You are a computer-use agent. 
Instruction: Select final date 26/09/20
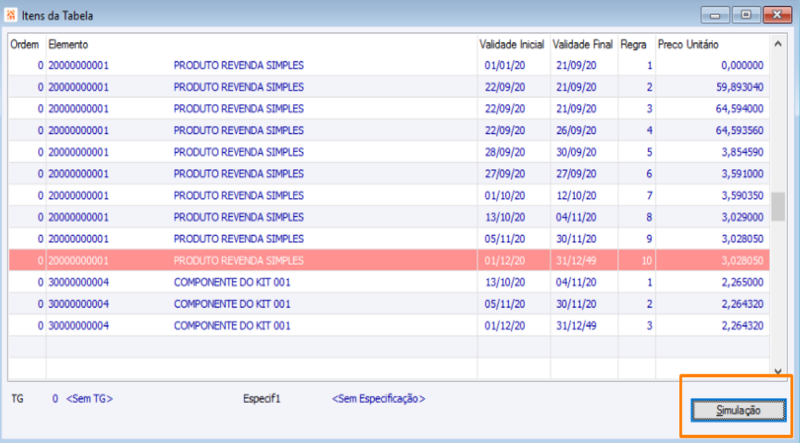pyautogui.click(x=576, y=131)
